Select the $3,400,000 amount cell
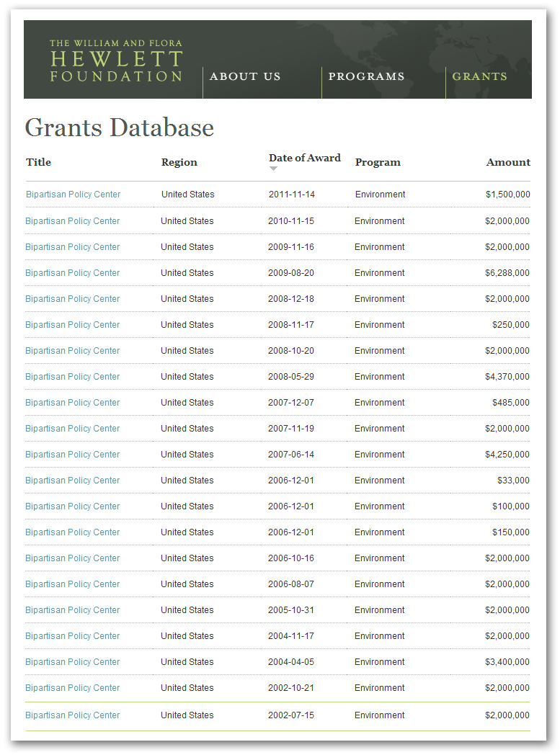 507,663
